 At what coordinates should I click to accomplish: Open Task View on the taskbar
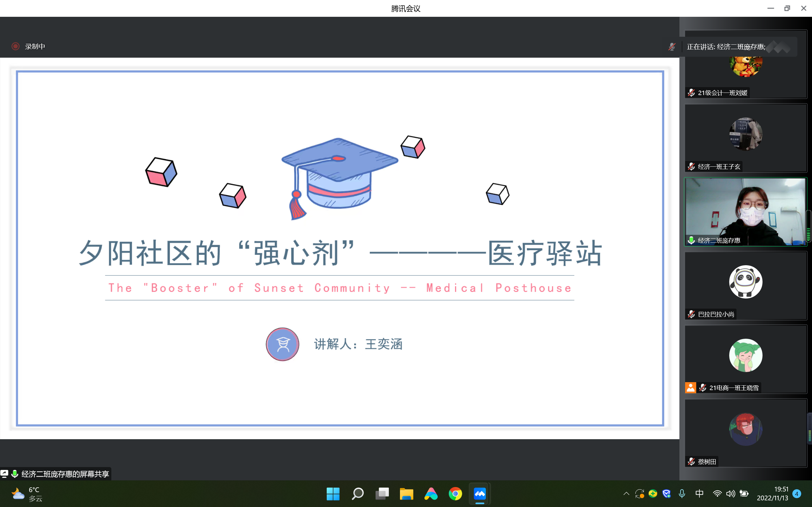click(x=382, y=494)
